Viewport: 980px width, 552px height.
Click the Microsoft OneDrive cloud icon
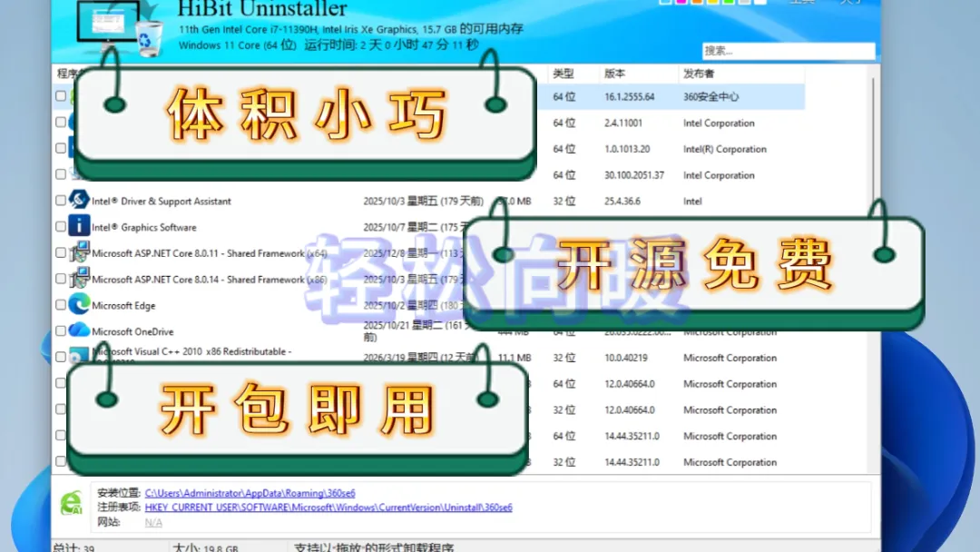[79, 330]
